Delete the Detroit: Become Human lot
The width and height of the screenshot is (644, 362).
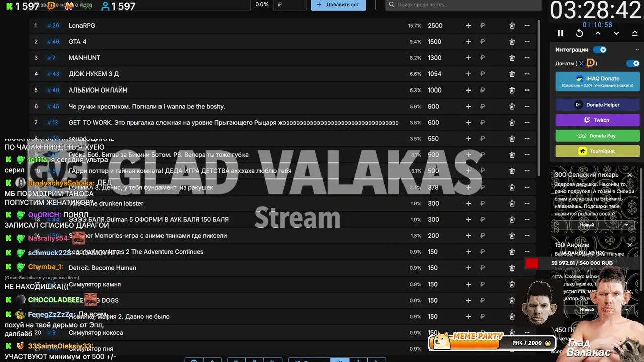coord(512,268)
